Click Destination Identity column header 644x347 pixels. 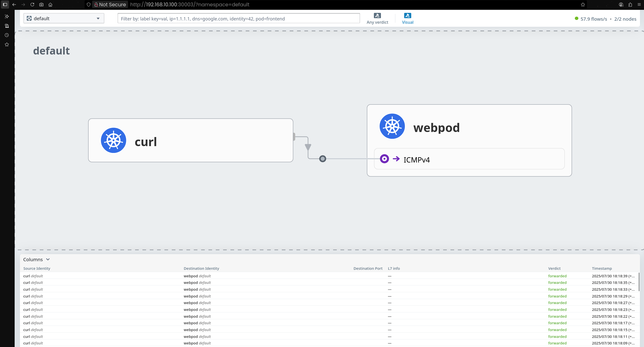click(201, 269)
